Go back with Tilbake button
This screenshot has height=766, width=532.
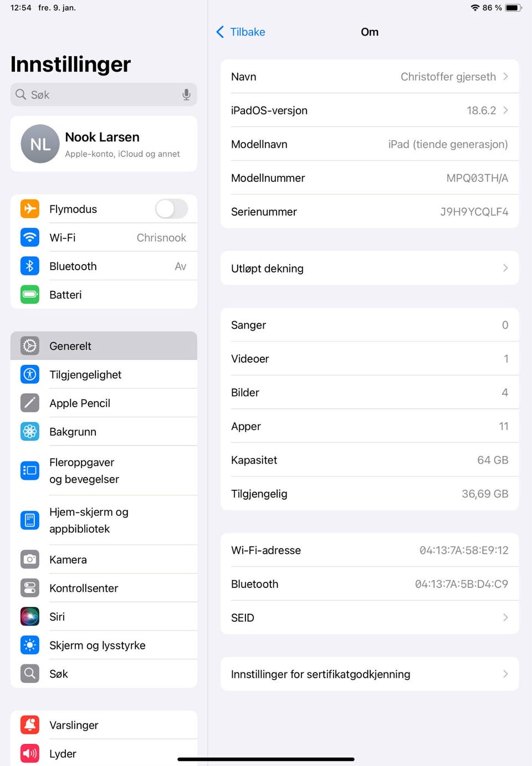pos(241,32)
